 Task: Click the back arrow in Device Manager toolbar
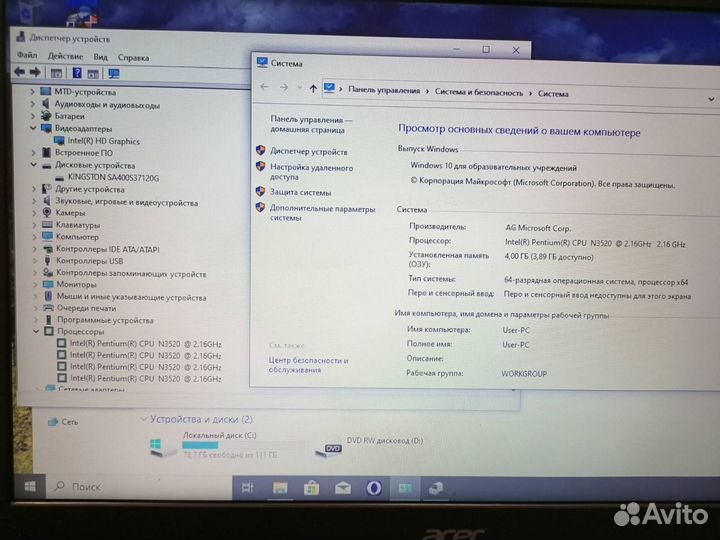(19, 72)
